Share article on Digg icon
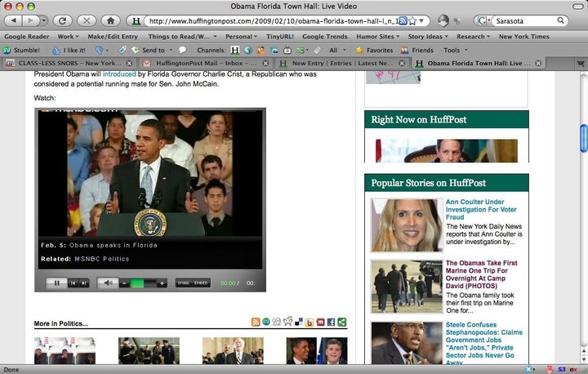The width and height of the screenshot is (588, 374). tap(276, 322)
